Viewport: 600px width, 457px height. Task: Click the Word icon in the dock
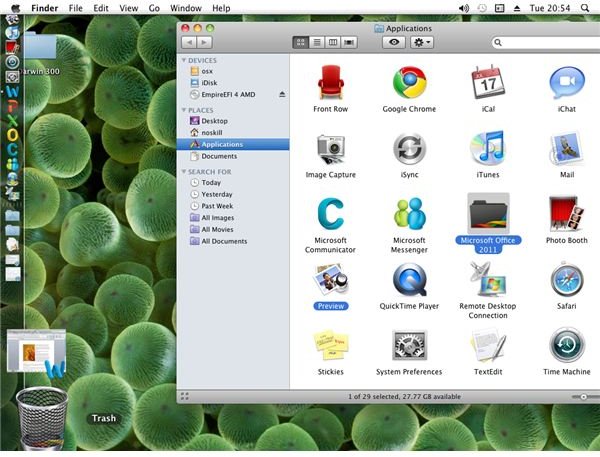click(x=12, y=91)
